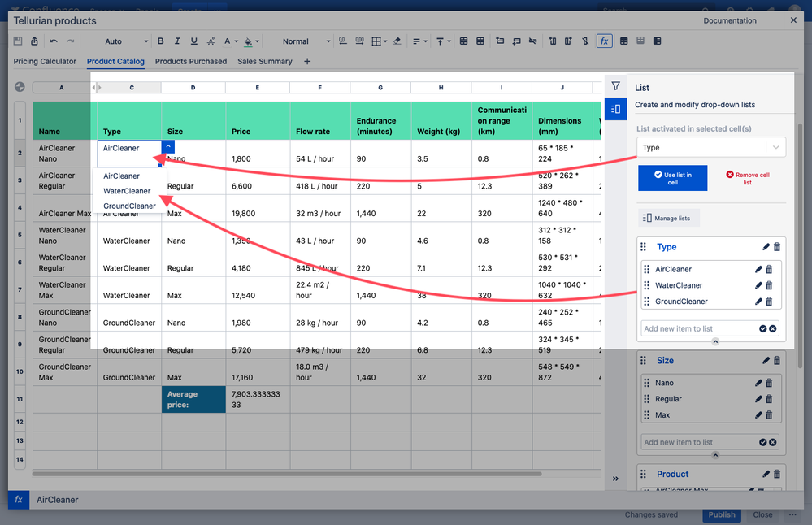Delete the GroundCleaner item via its trash icon
This screenshot has width=812, height=525.
tap(770, 302)
